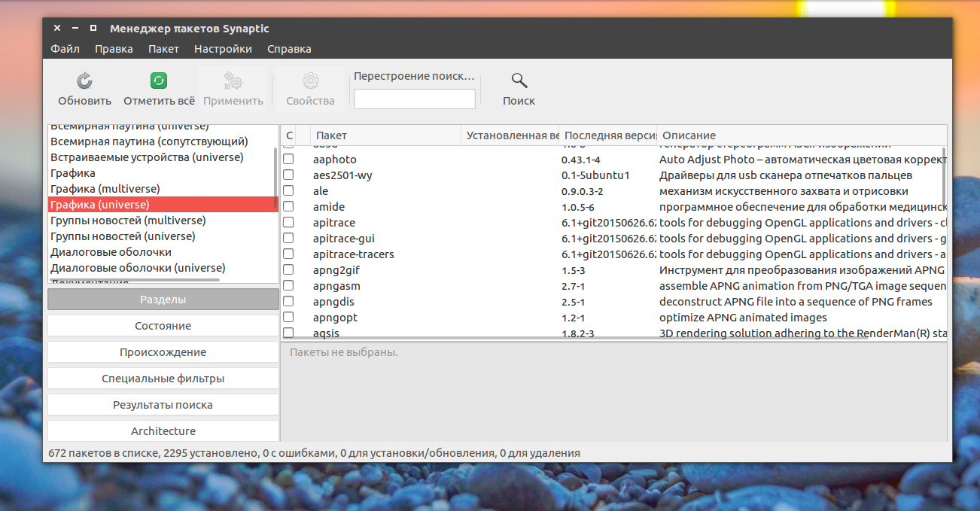Click the package list horizontal scrollbar
980x511 pixels.
(576, 338)
